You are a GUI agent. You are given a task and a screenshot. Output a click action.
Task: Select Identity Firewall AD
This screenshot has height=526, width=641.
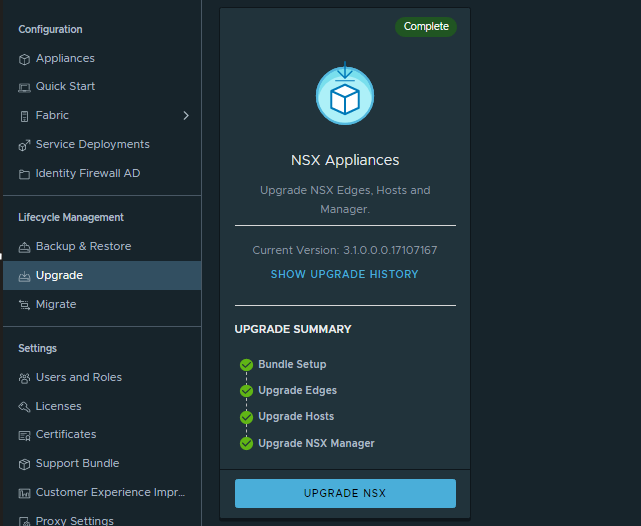(x=87, y=173)
